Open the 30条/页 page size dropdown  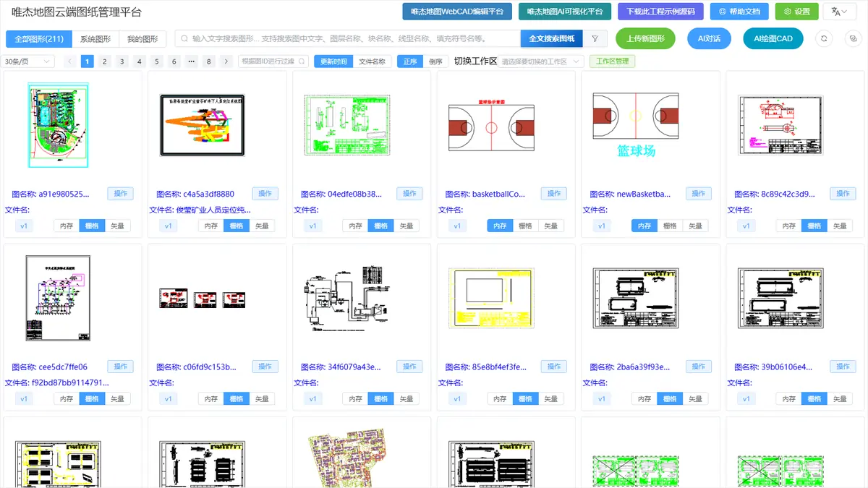tap(27, 61)
